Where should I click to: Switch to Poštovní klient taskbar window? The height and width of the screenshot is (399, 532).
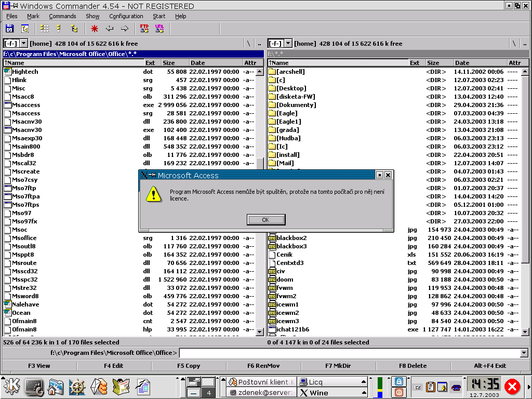pos(262,382)
